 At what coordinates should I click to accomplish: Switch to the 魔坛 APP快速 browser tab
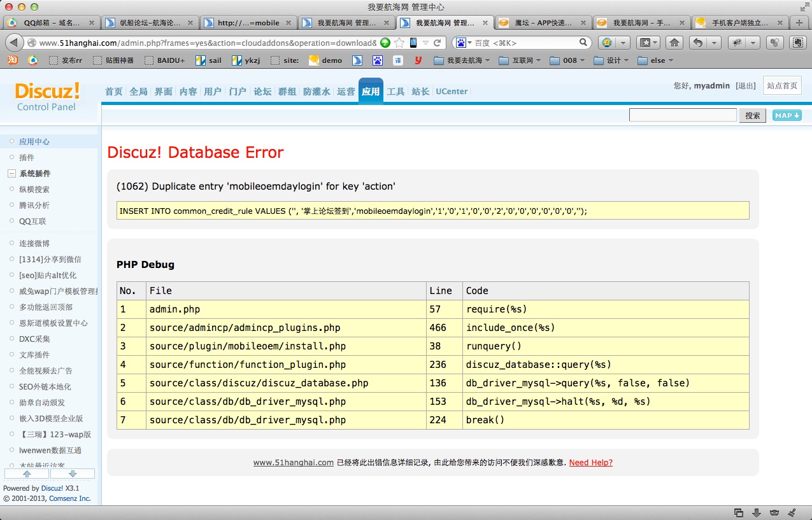click(x=543, y=22)
